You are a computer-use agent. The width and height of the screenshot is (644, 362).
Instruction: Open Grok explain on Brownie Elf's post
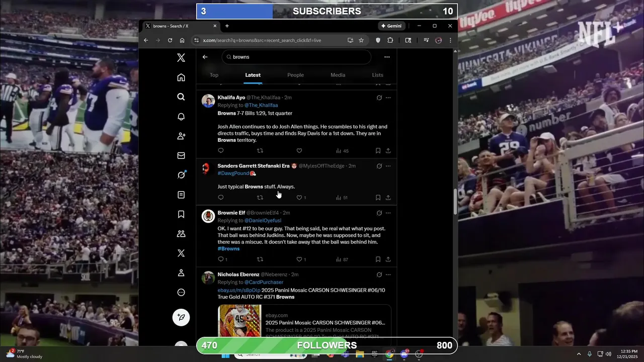[379, 213]
